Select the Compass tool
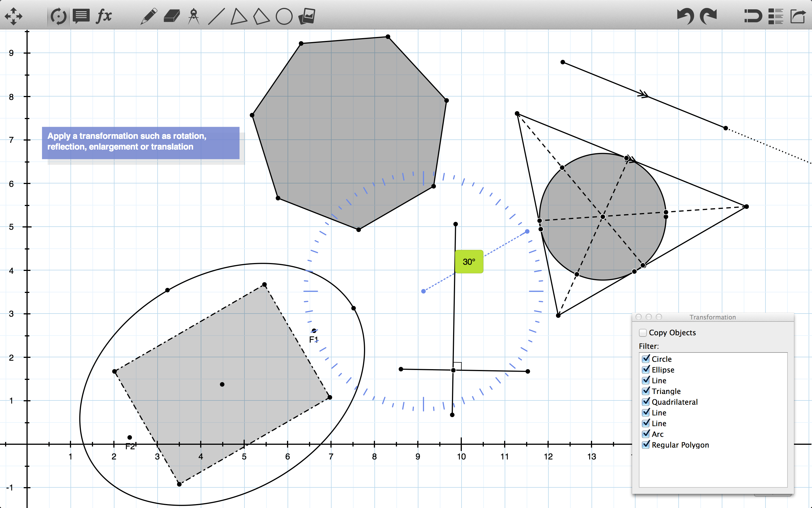The width and height of the screenshot is (812, 508). click(x=194, y=16)
